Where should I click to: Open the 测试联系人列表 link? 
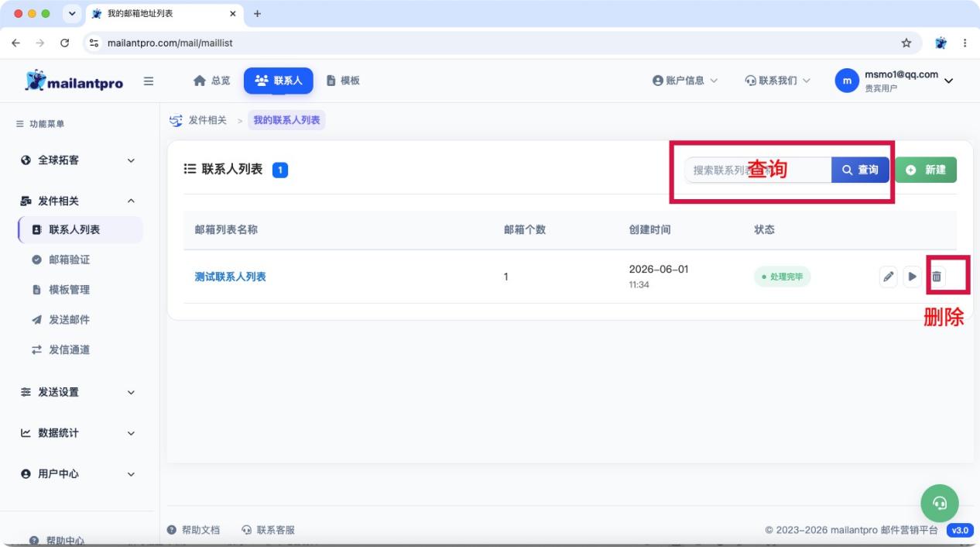(x=230, y=277)
